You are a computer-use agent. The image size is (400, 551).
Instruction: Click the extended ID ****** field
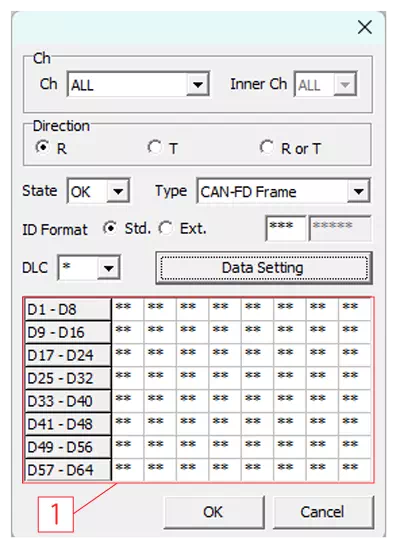[340, 228]
